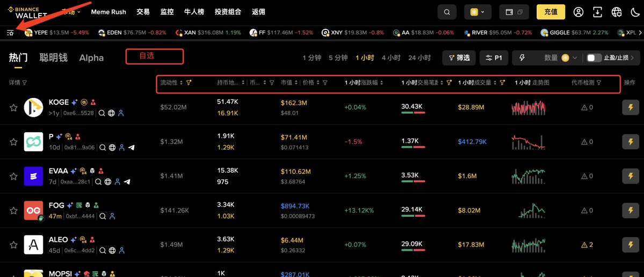Screen dimensions: 644x277
Task: Switch to the 聪明钱 tab
Action: coord(53,58)
